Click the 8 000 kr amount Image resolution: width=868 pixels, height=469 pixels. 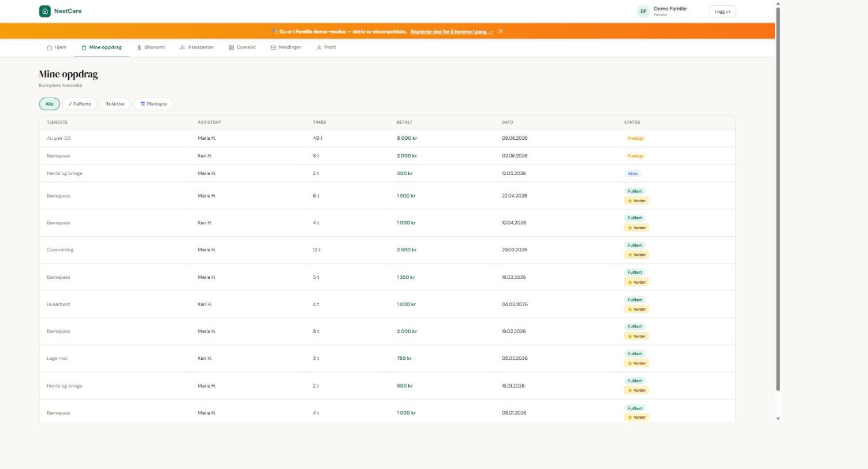pyautogui.click(x=407, y=139)
